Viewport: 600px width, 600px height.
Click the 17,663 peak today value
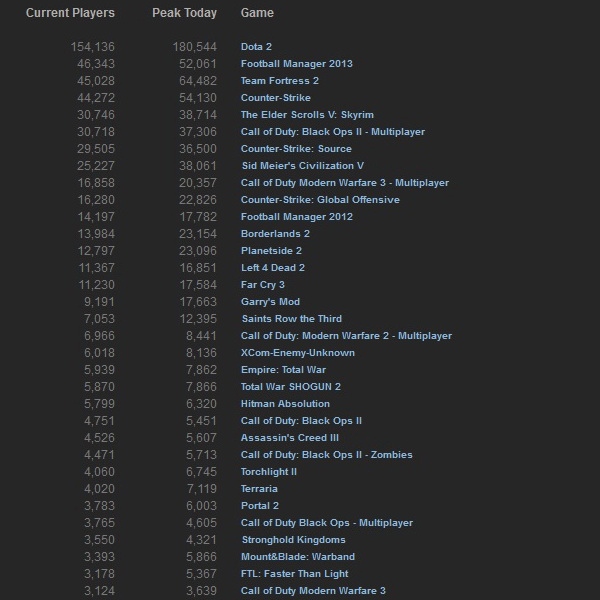pyautogui.click(x=198, y=302)
